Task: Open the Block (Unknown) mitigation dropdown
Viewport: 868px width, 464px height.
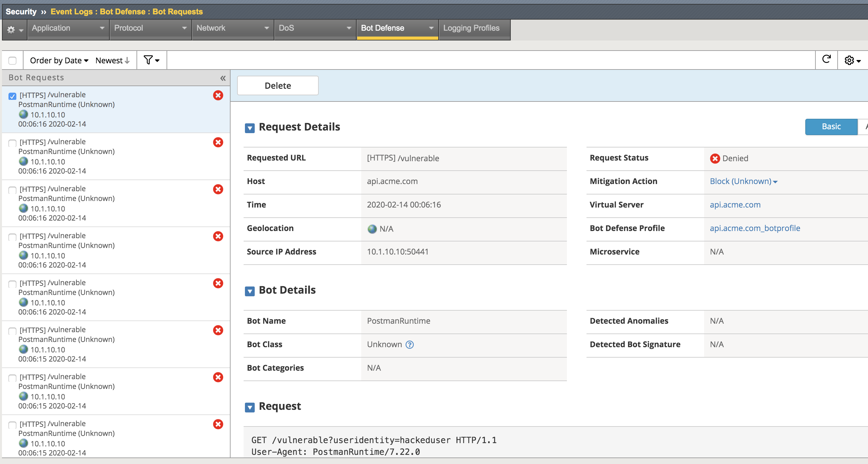Action: tap(743, 181)
